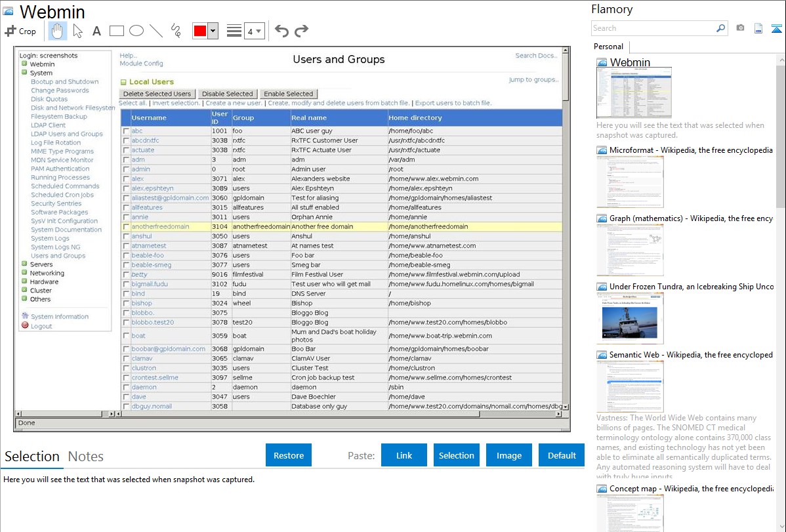Select the Crop tool
786x532 pixels.
click(20, 31)
